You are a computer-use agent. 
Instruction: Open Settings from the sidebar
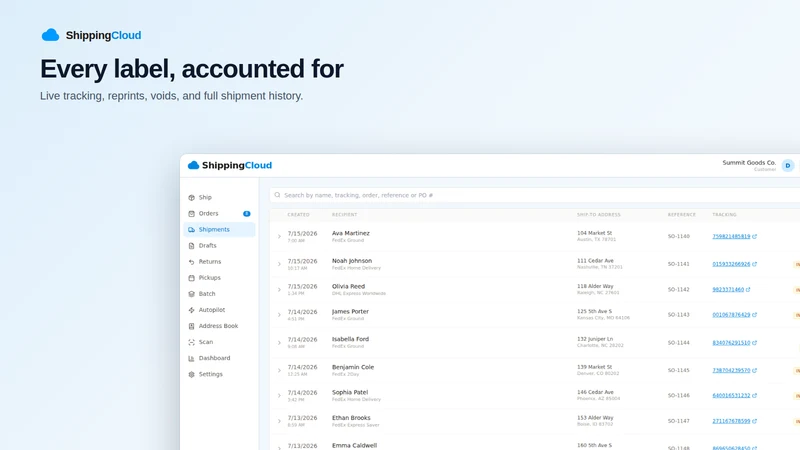pos(219,374)
